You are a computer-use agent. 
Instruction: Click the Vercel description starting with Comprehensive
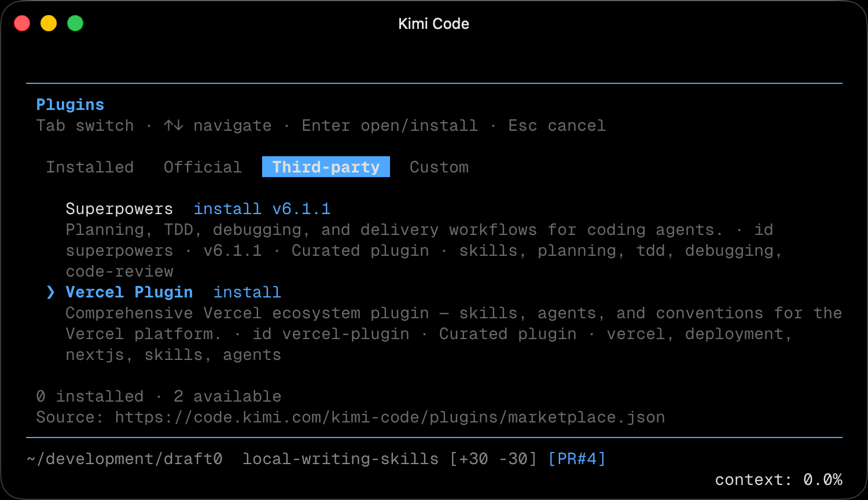(454, 334)
